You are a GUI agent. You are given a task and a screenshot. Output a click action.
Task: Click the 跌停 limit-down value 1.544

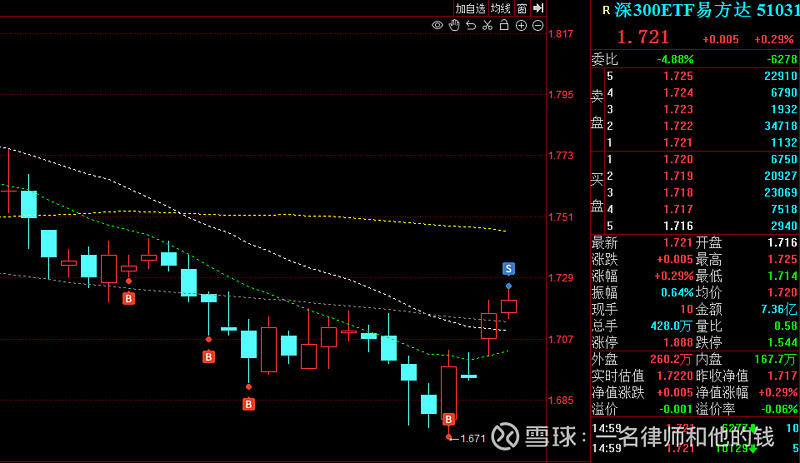click(783, 342)
